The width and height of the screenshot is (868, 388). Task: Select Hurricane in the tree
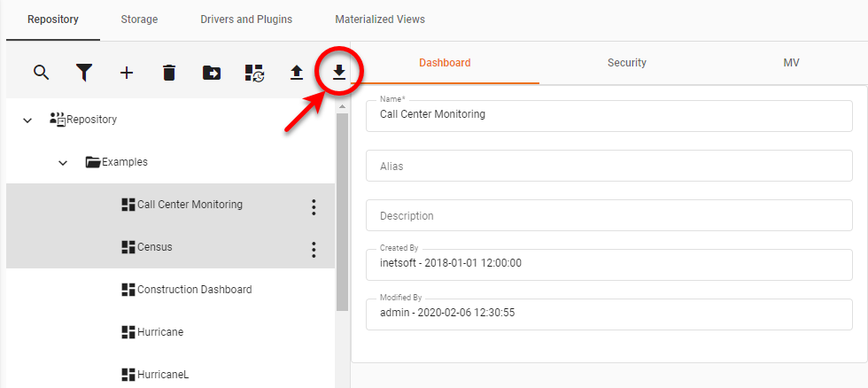160,332
